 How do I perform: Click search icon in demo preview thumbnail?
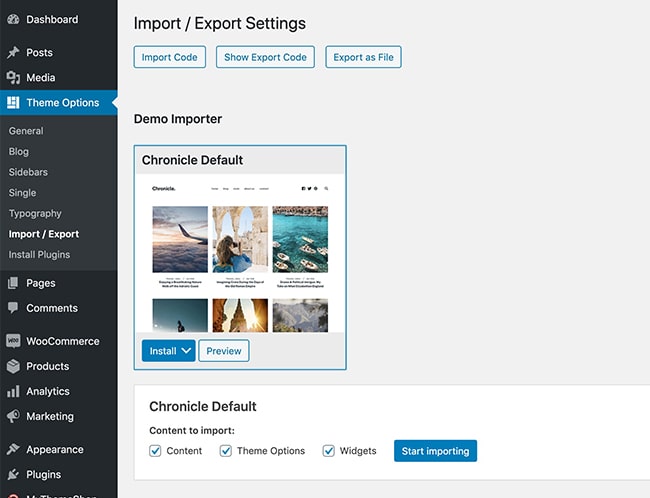(326, 189)
